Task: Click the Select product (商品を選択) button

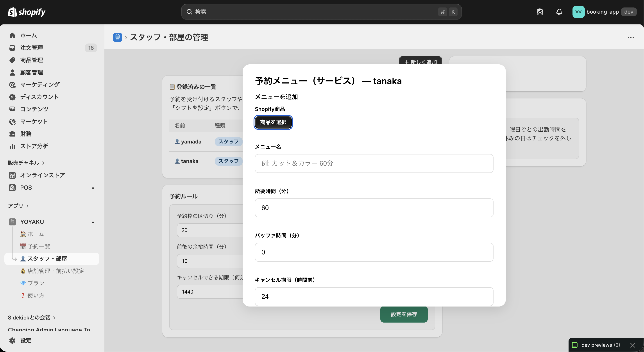Action: 273,122
